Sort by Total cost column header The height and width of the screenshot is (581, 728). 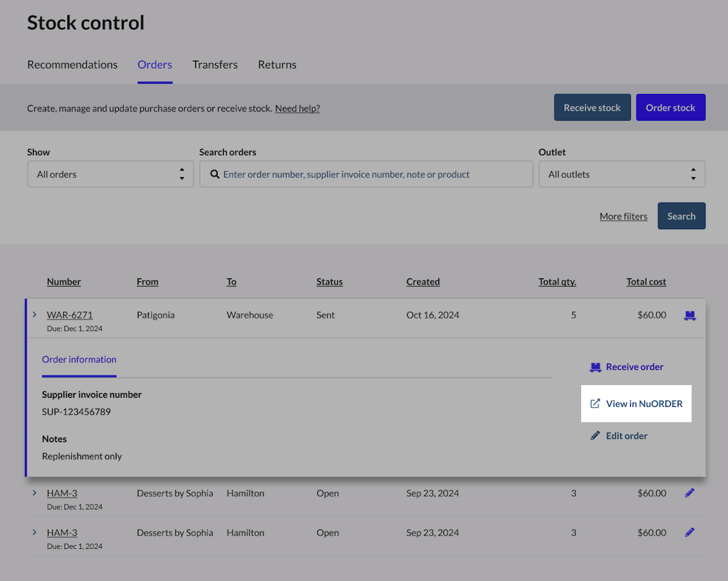click(646, 282)
